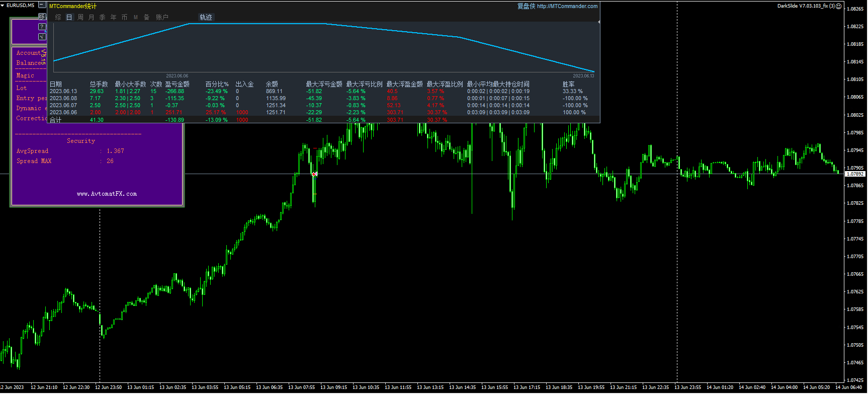Viewport: 868px width, 394px height.
Task: Select the 2023.06.13 statistics row
Action: pos(63,91)
